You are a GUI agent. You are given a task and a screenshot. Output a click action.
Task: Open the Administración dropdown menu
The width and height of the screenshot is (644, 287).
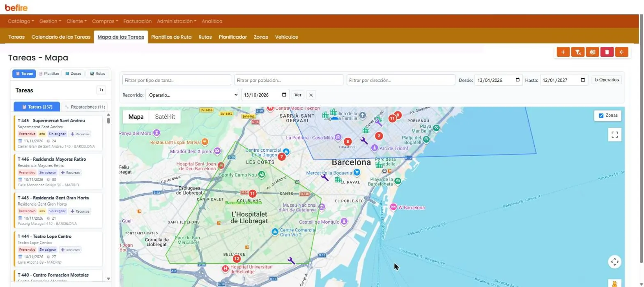tap(177, 21)
